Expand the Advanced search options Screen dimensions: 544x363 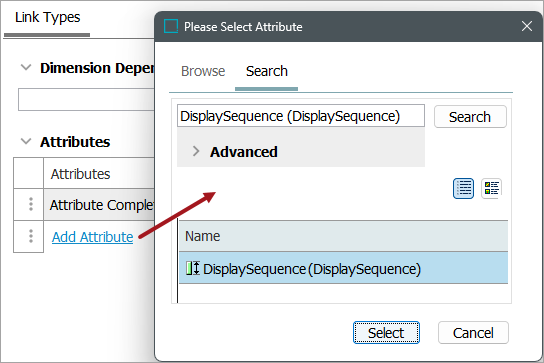196,151
